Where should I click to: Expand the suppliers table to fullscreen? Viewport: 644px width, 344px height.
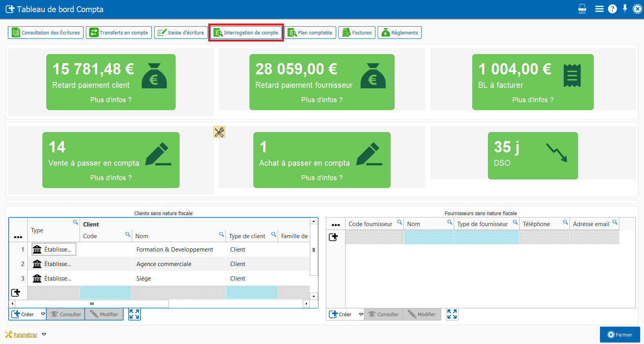pyautogui.click(x=452, y=314)
